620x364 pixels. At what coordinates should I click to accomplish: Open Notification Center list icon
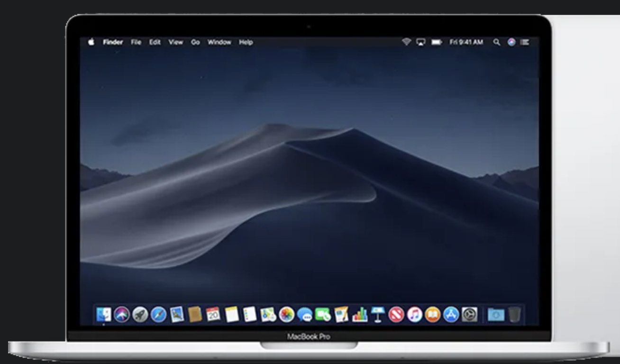coord(525,42)
